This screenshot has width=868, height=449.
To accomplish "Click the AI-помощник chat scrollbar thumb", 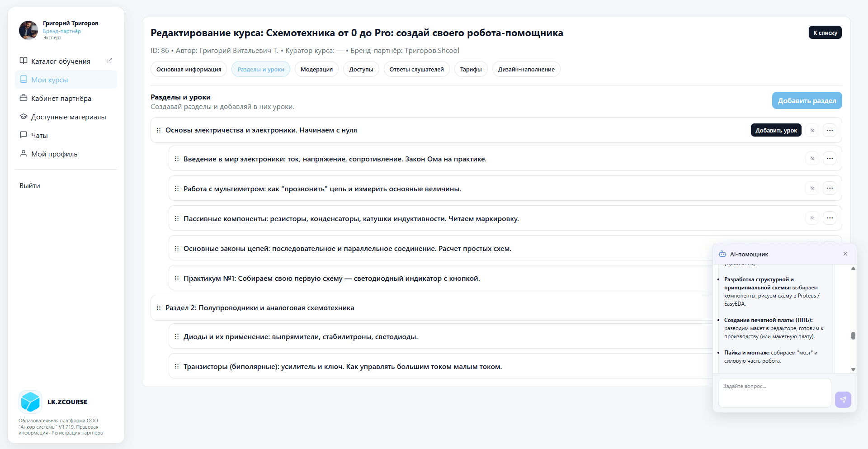I will [853, 336].
